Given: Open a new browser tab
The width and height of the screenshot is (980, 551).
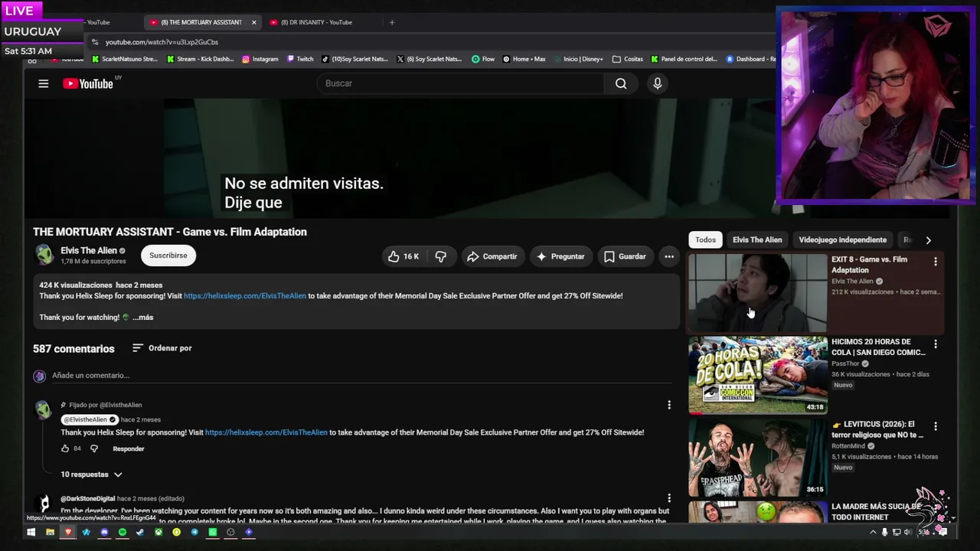Looking at the screenshot, I should coord(392,22).
